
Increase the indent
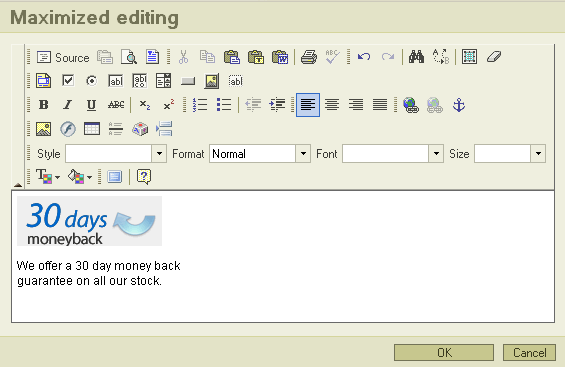point(277,105)
